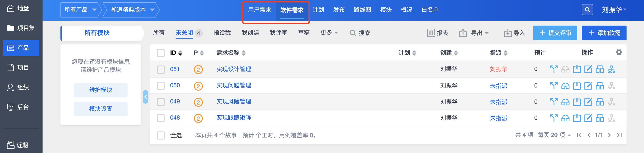Open table column settings gear
This screenshot has height=153, width=644.
[x=619, y=52]
